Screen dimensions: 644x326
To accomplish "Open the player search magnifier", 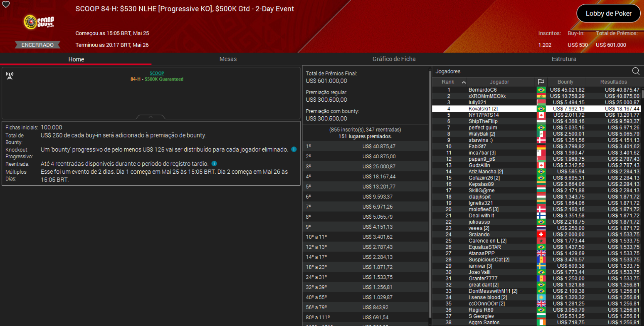I will [636, 71].
